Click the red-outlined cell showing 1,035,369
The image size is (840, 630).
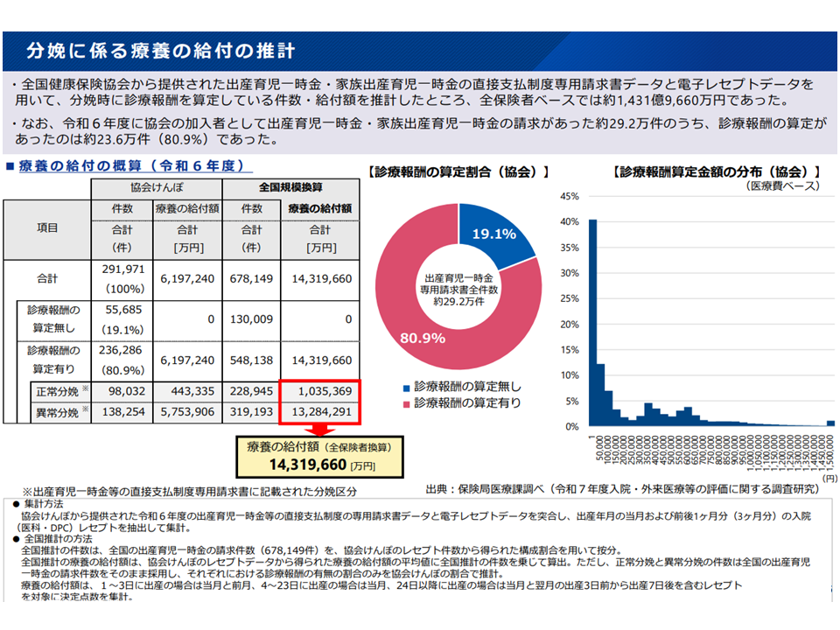coord(318,389)
